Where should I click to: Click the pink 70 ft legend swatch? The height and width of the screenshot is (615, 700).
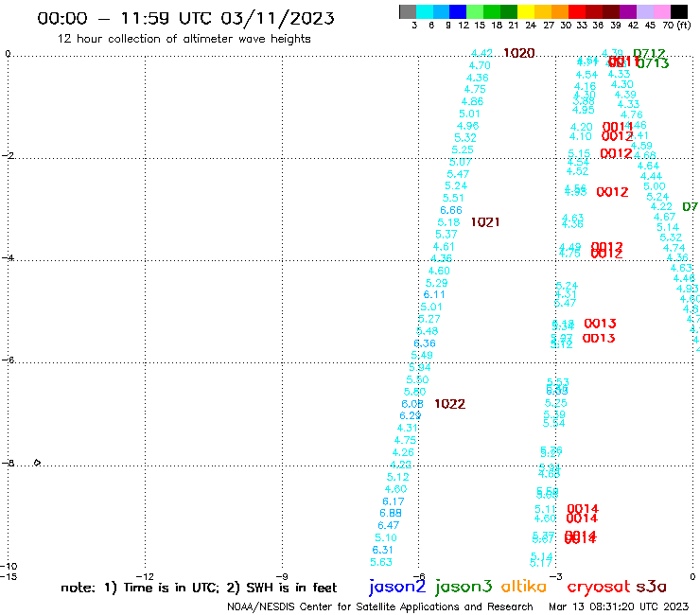point(661,12)
